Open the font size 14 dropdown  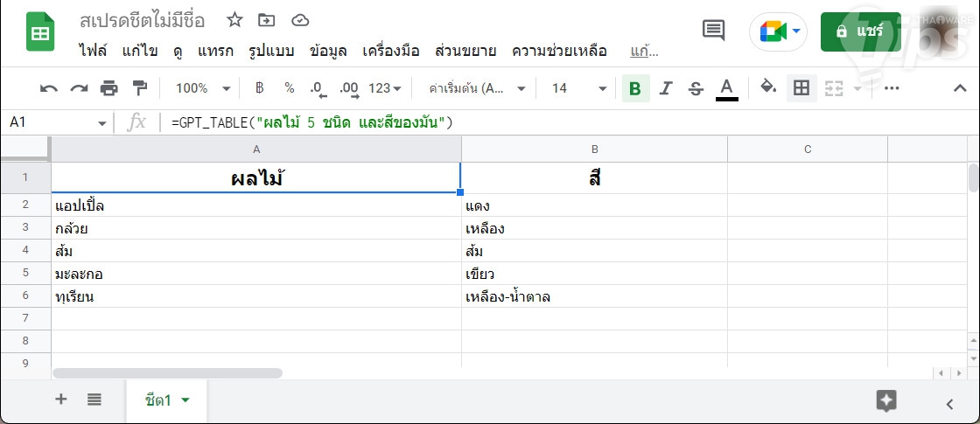[578, 88]
